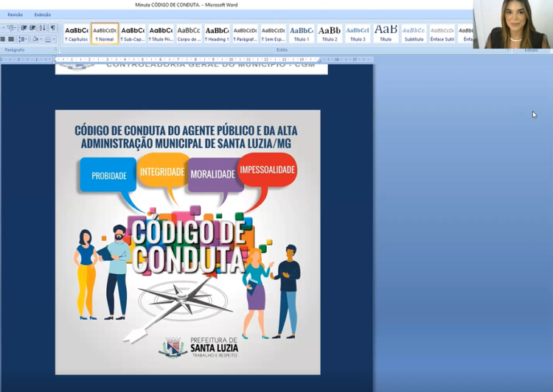Click the paint bucket shading icon

tap(35, 39)
